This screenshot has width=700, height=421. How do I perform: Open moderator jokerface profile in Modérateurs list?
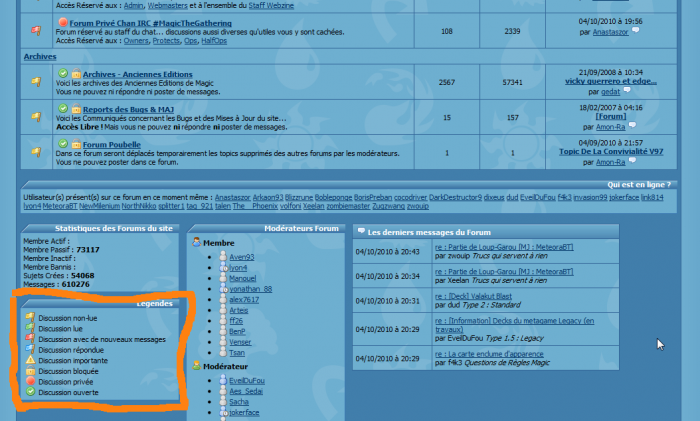[x=244, y=412]
